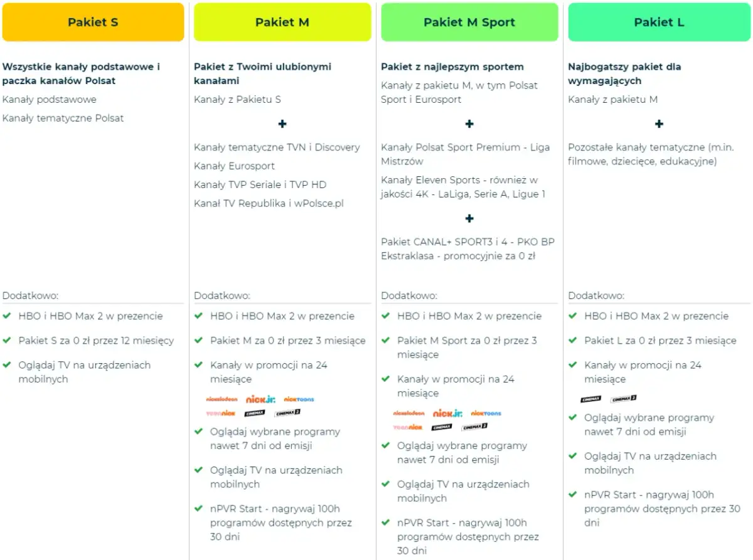This screenshot has width=753, height=560.
Task: Click checkmark beside nPVR Start in Pakiet L
Action: pos(573,495)
